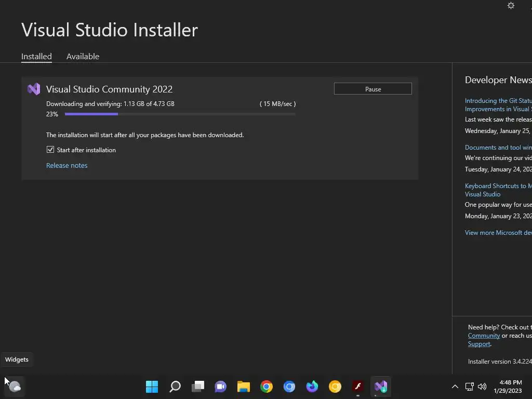The image size is (532, 399).
Task: Open Keyboard Shortcuts news article link
Action: pyautogui.click(x=498, y=190)
